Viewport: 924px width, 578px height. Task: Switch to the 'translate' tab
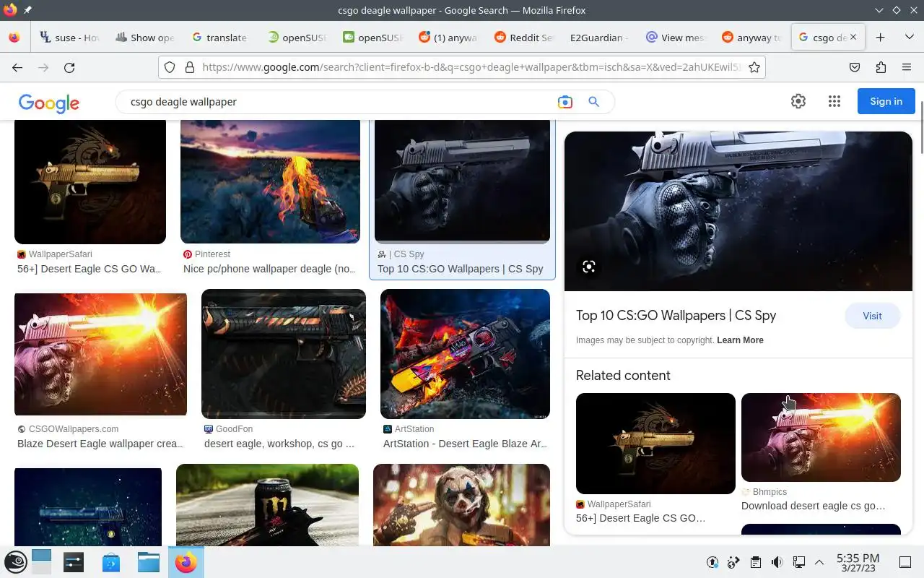219,38
